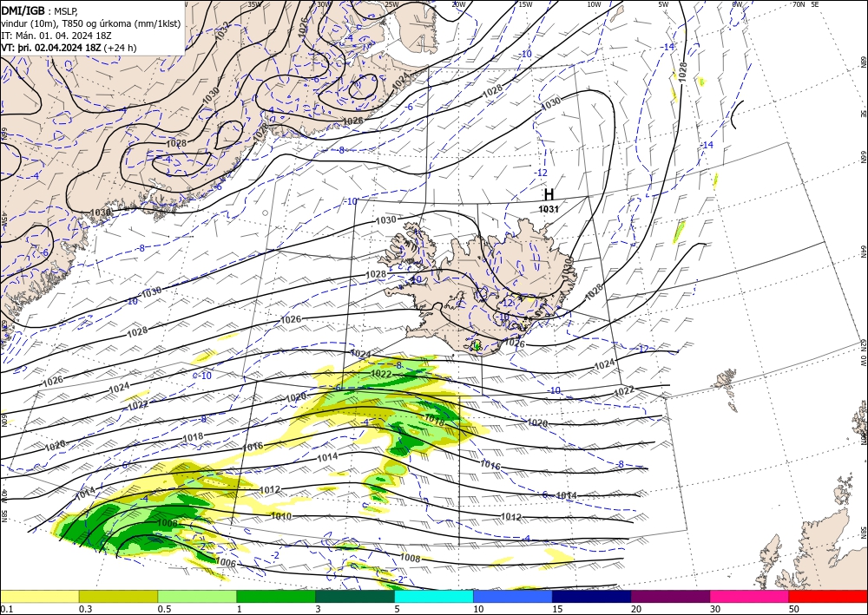Pick the purple 20 mm legend swatch
The height and width of the screenshot is (615, 868).
click(670, 596)
